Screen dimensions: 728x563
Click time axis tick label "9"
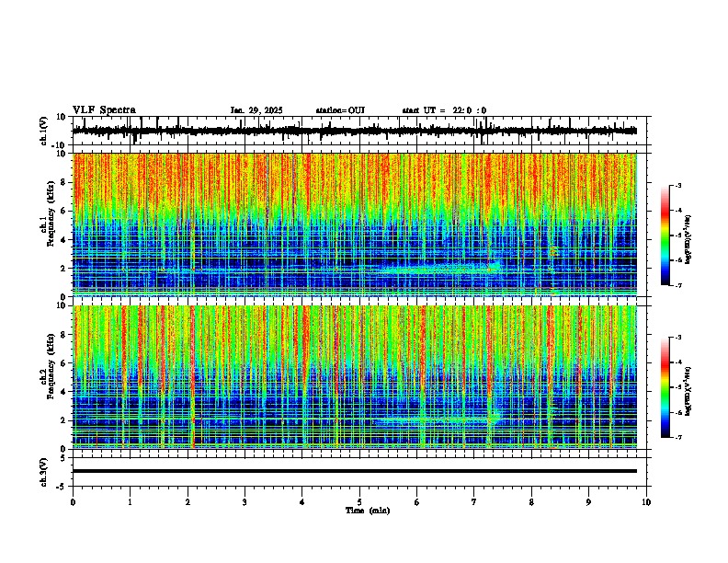click(x=588, y=501)
